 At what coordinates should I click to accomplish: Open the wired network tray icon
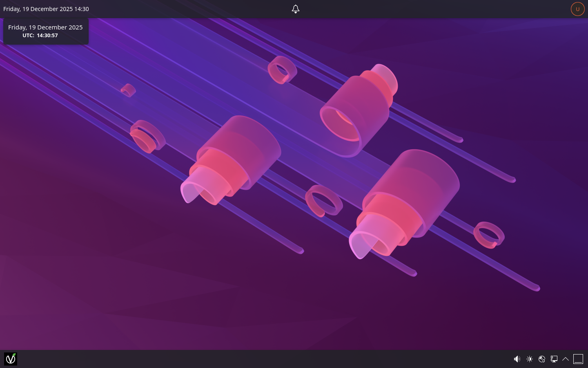pos(554,359)
